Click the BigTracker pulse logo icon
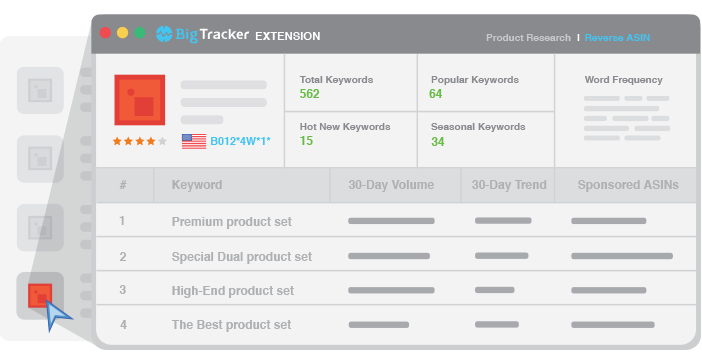Image resolution: width=702 pixels, height=363 pixels. pos(164,34)
